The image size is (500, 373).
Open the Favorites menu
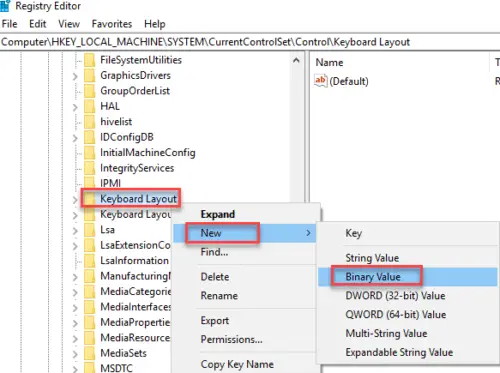(112, 24)
